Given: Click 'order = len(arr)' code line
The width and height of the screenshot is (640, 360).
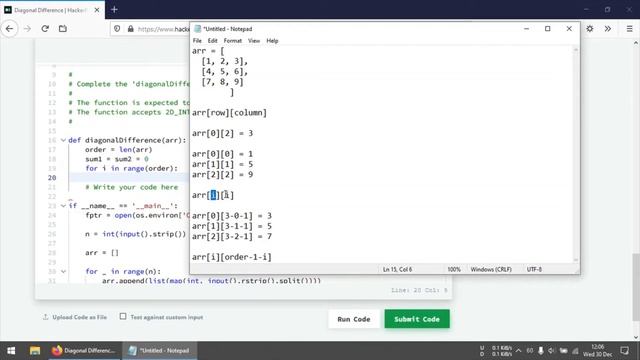Looking at the screenshot, I should [118, 150].
